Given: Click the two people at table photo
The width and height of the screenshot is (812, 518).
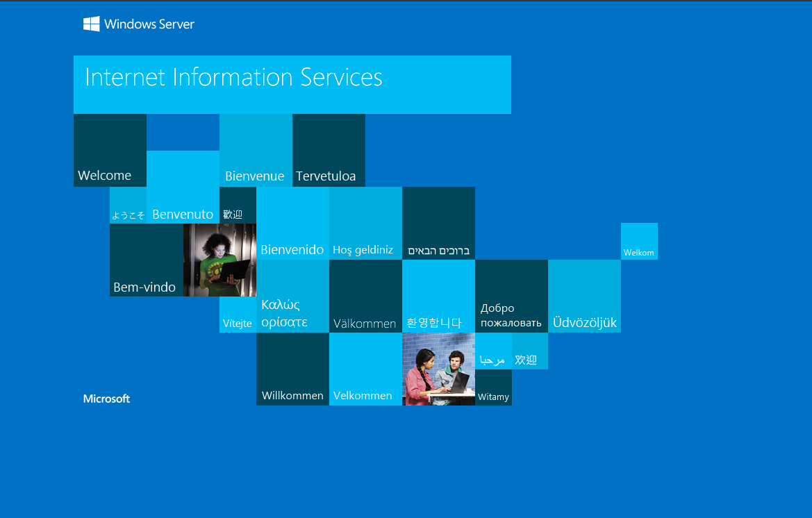Looking at the screenshot, I should click(x=438, y=369).
